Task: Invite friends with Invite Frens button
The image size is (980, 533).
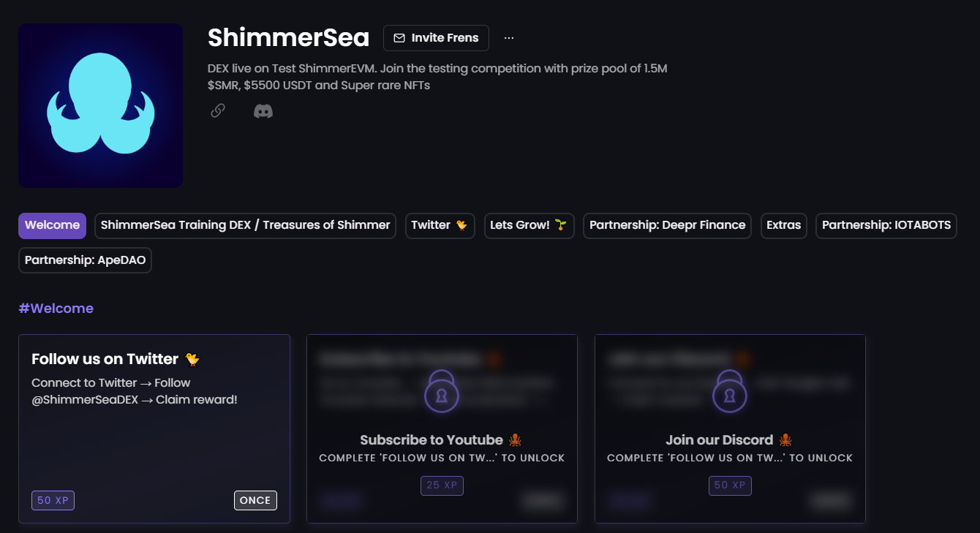Action: tap(436, 38)
